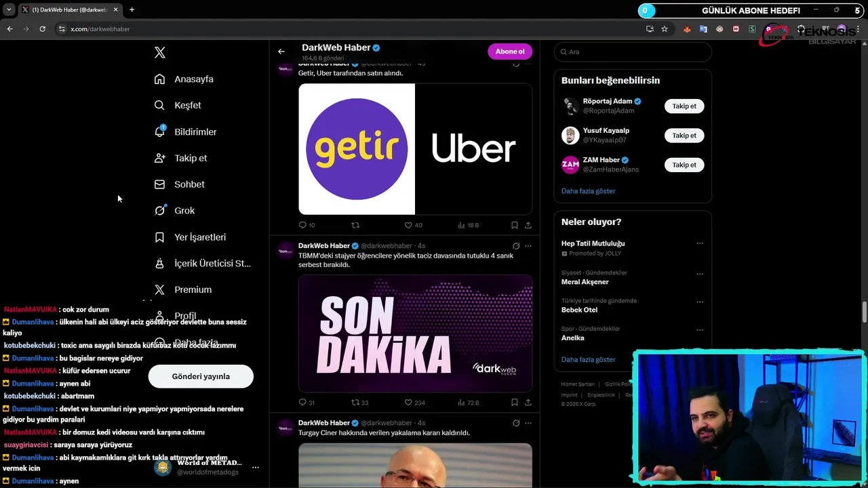Open the Meral Akşener trend
Image resolution: width=868 pixels, height=488 pixels.
point(585,282)
